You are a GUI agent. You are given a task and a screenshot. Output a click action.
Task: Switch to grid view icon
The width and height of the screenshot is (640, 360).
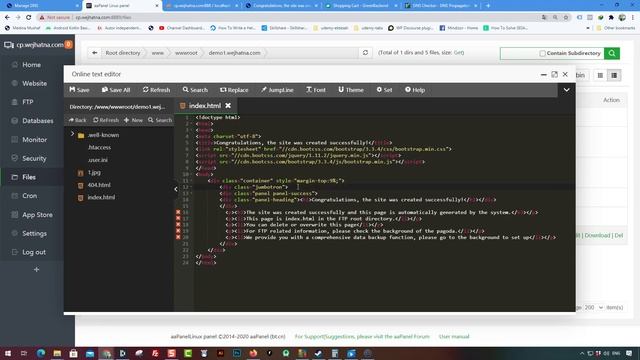point(600,76)
